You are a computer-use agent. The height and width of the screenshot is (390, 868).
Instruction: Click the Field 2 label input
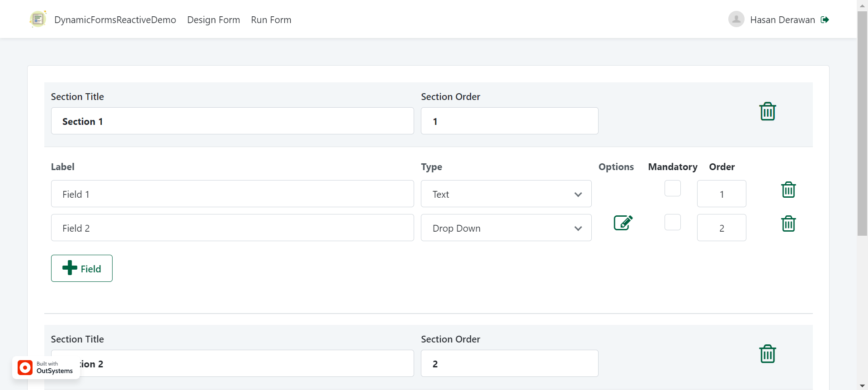232,228
